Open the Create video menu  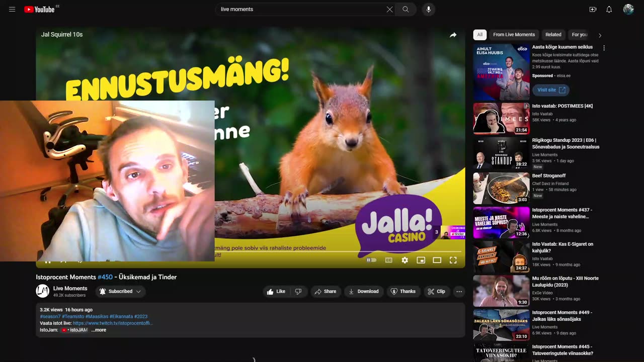click(x=593, y=9)
